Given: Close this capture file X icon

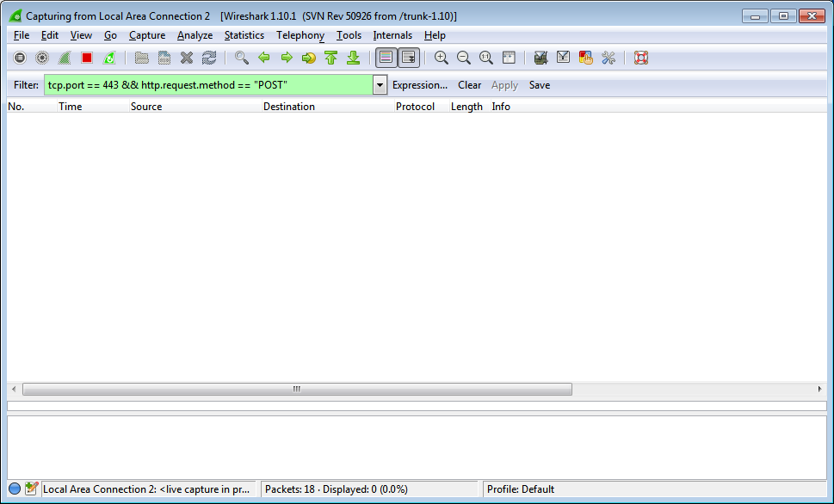Looking at the screenshot, I should tap(186, 58).
